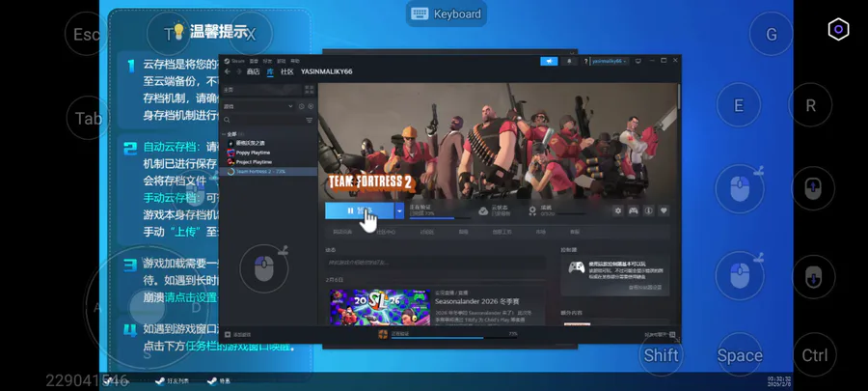Go forward with the right arrow in Steam

point(238,71)
